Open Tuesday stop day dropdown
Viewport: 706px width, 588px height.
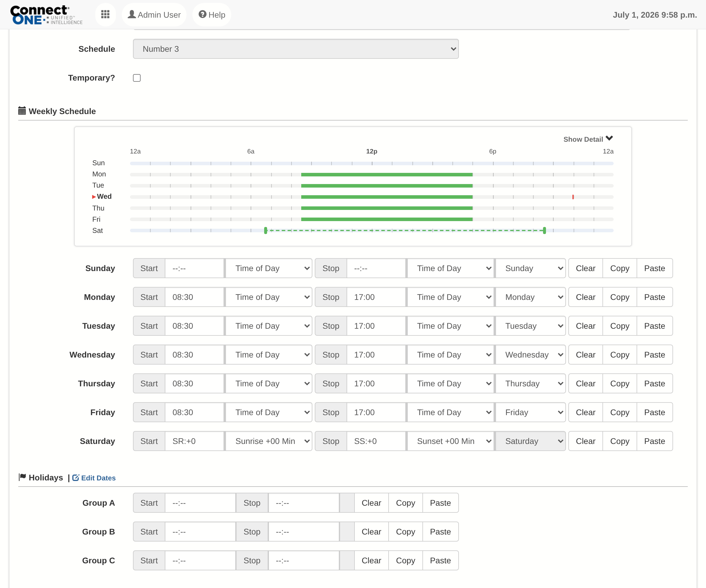(531, 326)
